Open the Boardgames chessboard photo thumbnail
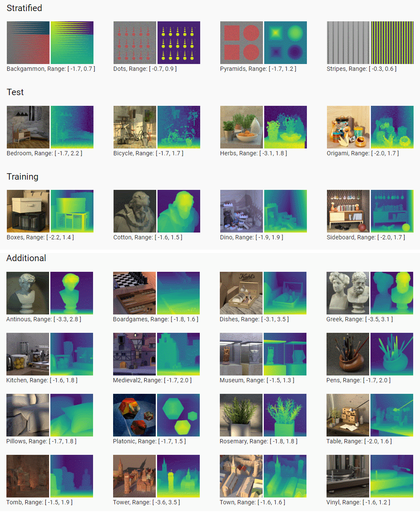 coord(134,293)
